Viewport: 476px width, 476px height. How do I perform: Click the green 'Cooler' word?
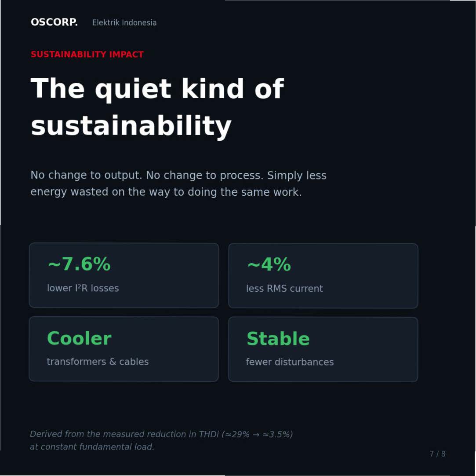79,338
